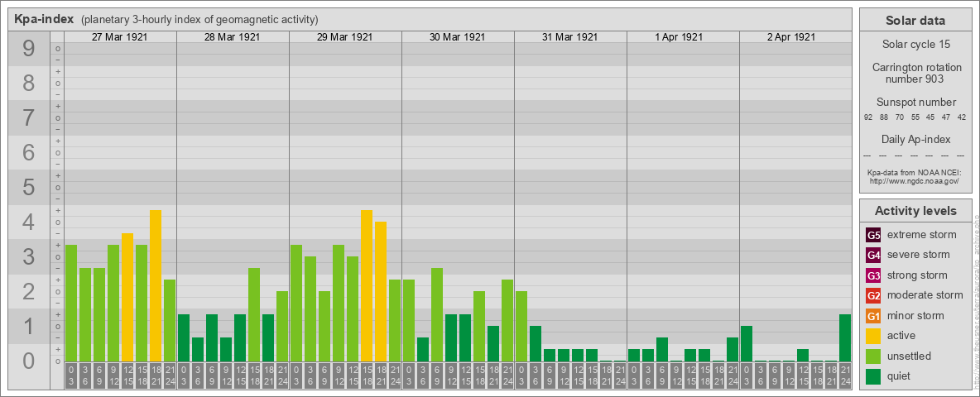Click the G5 extreme storm badge

(x=873, y=235)
